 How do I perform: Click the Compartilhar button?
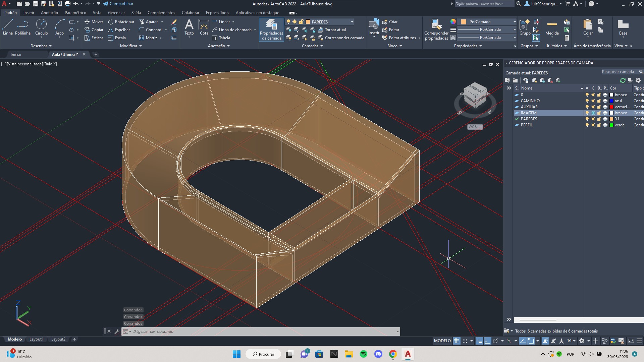click(118, 4)
